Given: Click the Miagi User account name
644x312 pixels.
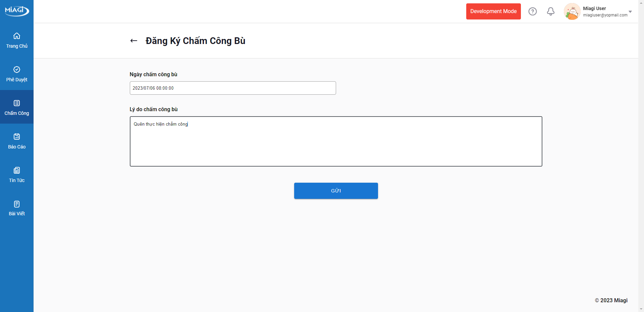Looking at the screenshot, I should click(x=594, y=8).
